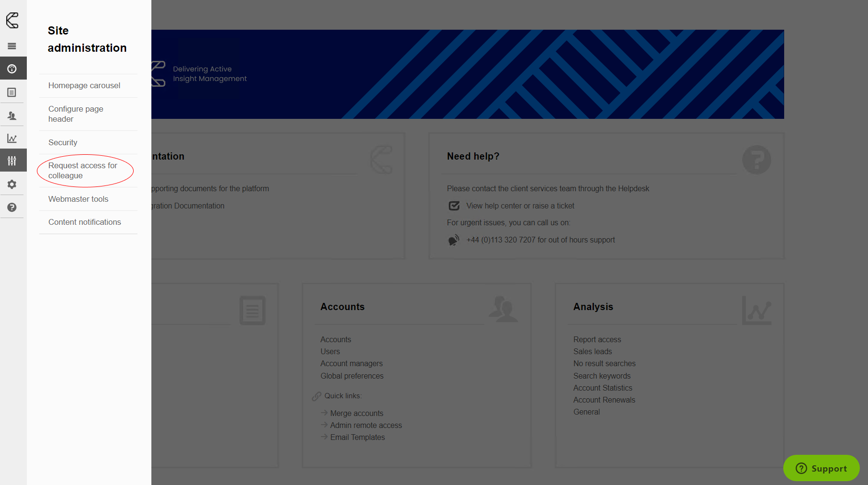Open the Account Statistics analysis link
The width and height of the screenshot is (868, 485).
603,388
